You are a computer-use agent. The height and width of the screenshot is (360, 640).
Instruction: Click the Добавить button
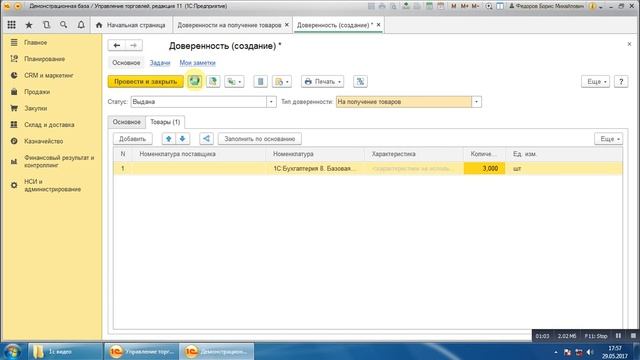(x=133, y=139)
